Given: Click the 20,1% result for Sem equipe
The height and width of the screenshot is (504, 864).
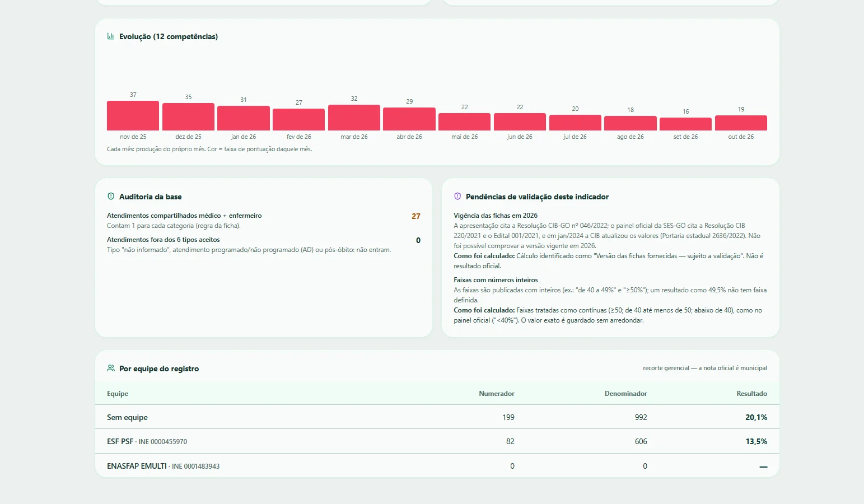Looking at the screenshot, I should click(756, 417).
